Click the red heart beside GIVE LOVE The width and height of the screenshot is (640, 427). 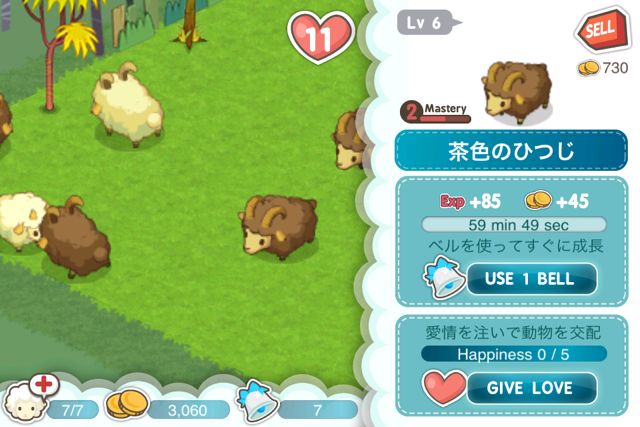click(x=444, y=387)
